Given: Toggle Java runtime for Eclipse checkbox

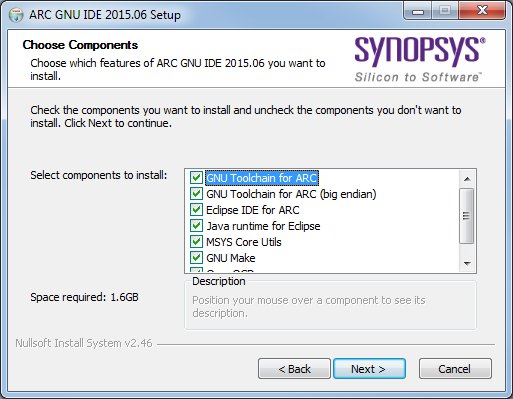Looking at the screenshot, I should [x=196, y=226].
